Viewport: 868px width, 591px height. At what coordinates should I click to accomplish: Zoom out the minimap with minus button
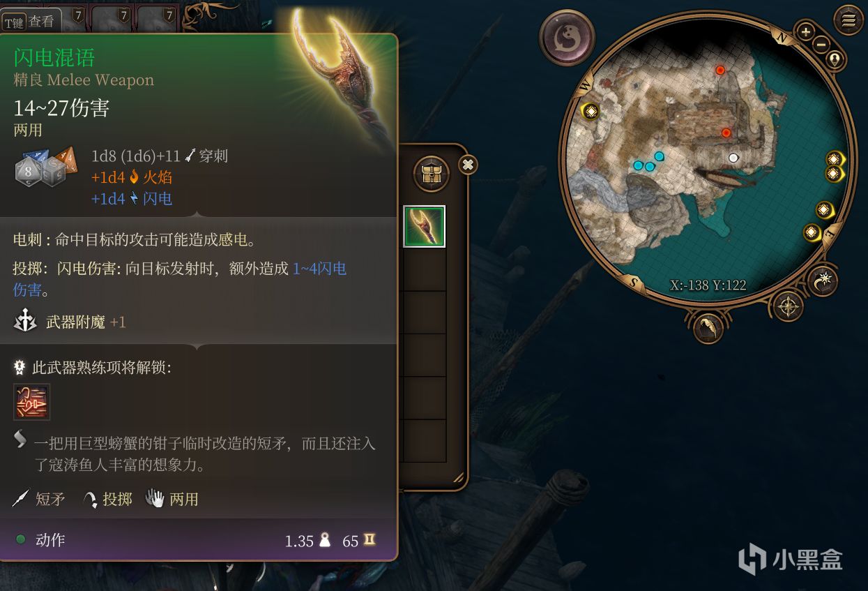821,44
